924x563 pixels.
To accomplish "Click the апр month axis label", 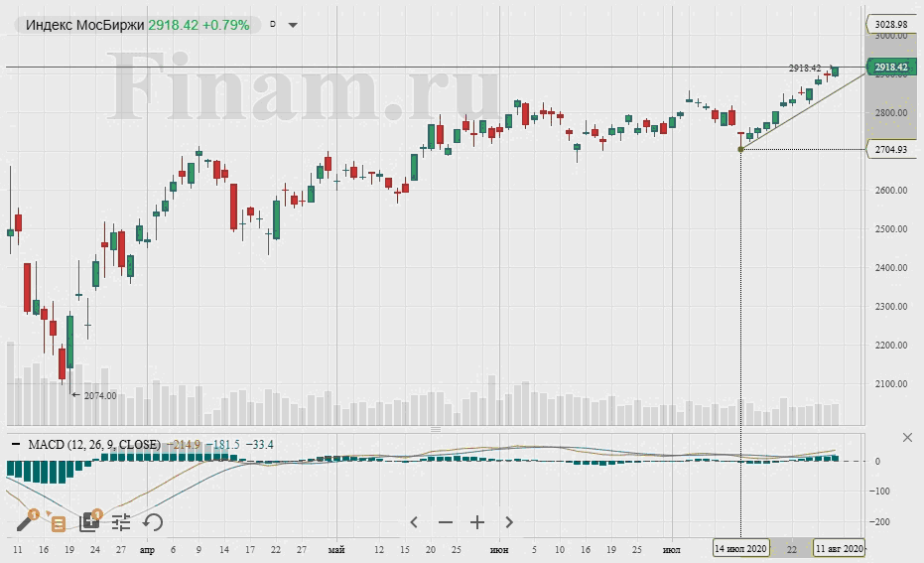I will [x=147, y=549].
